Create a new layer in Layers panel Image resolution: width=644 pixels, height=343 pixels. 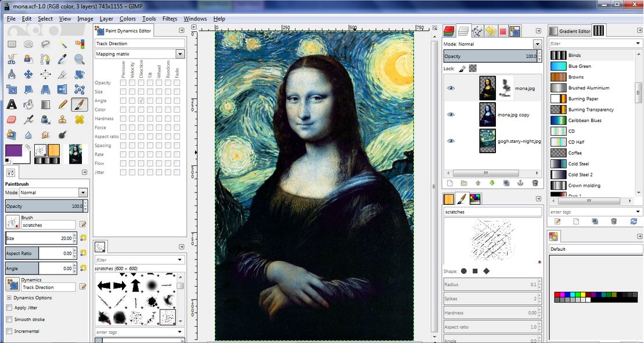click(449, 183)
